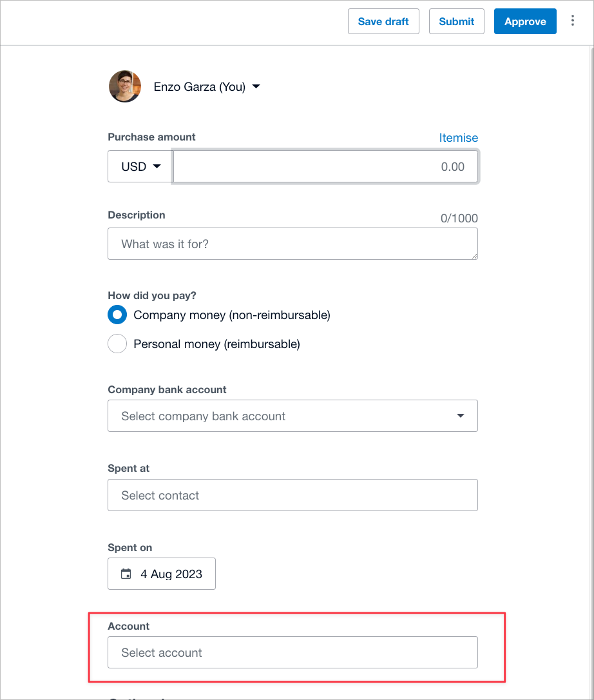Viewport: 594px width, 700px height.
Task: Open the three-dot overflow menu
Action: point(573,21)
